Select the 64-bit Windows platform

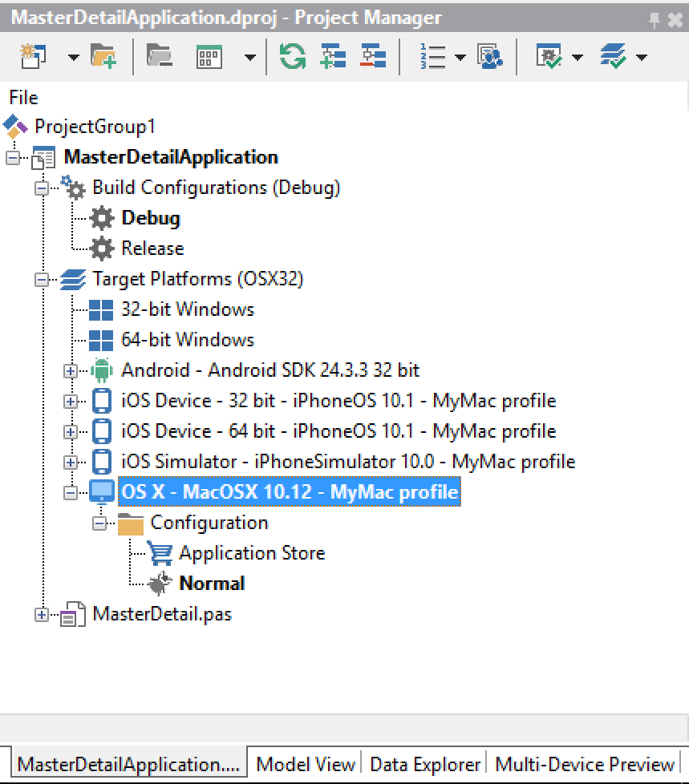click(x=188, y=340)
